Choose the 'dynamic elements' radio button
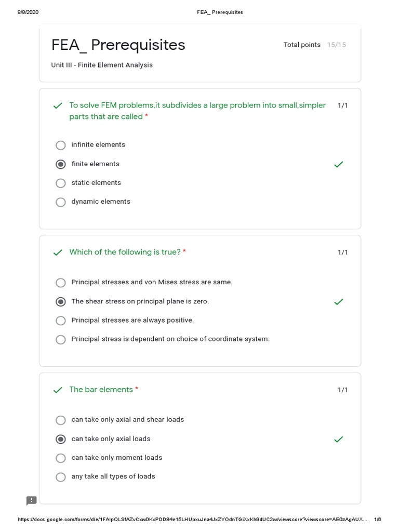399x532 pixels. coord(61,202)
